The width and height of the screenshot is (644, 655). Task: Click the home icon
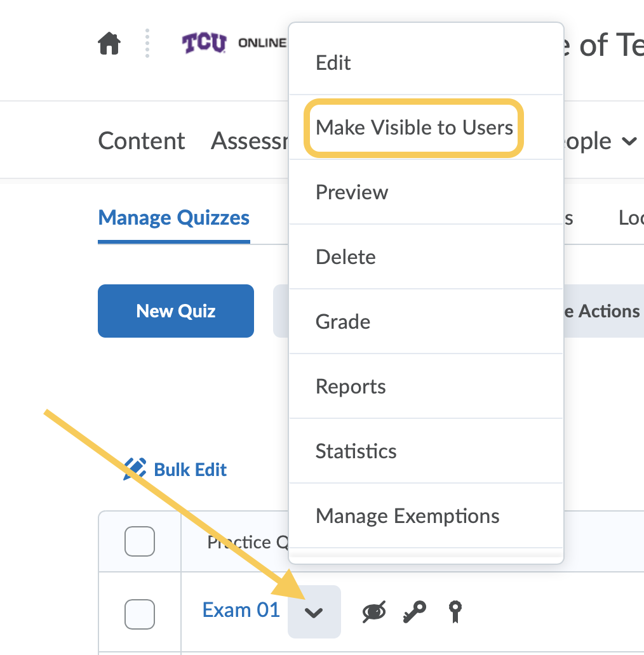click(109, 43)
